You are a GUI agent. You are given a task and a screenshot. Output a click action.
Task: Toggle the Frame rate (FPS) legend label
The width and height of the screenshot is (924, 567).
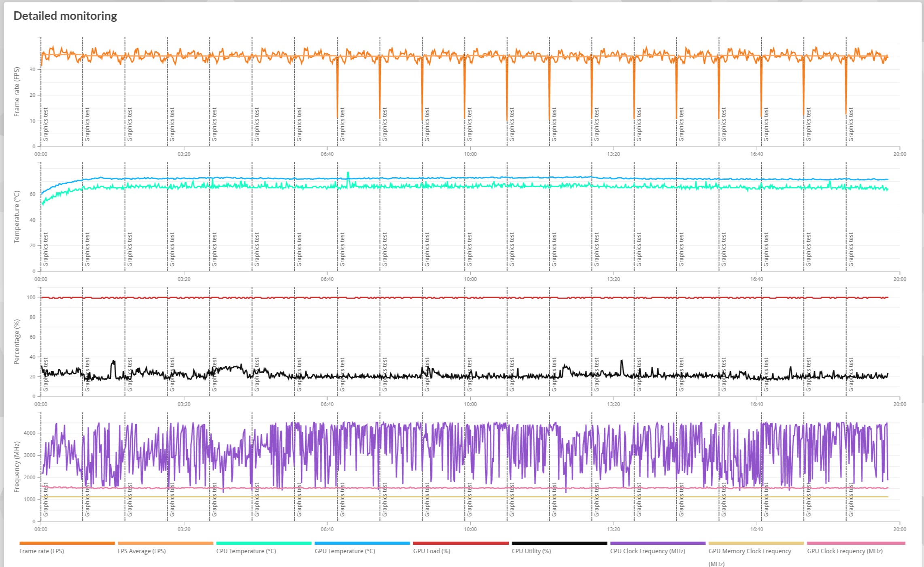click(x=42, y=551)
